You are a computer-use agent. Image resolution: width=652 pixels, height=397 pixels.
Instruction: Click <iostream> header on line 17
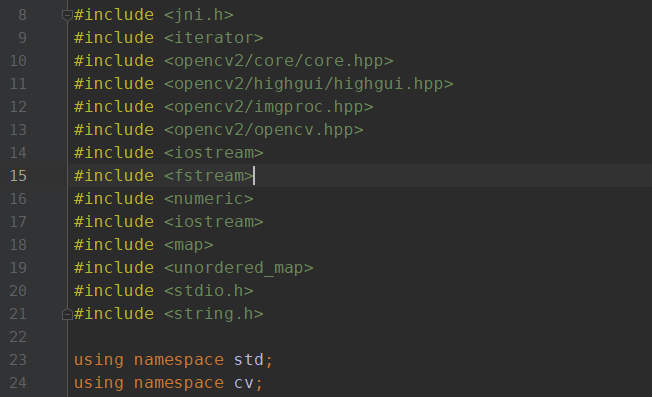point(213,222)
